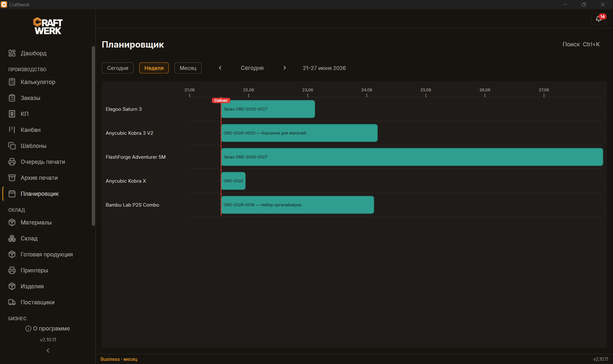This screenshot has height=364, width=613.
Task: Open Архив печати in sidebar
Action: tap(39, 178)
